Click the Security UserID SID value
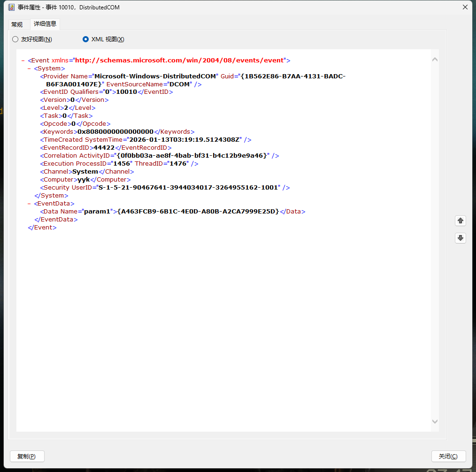476x472 pixels. pos(188,188)
